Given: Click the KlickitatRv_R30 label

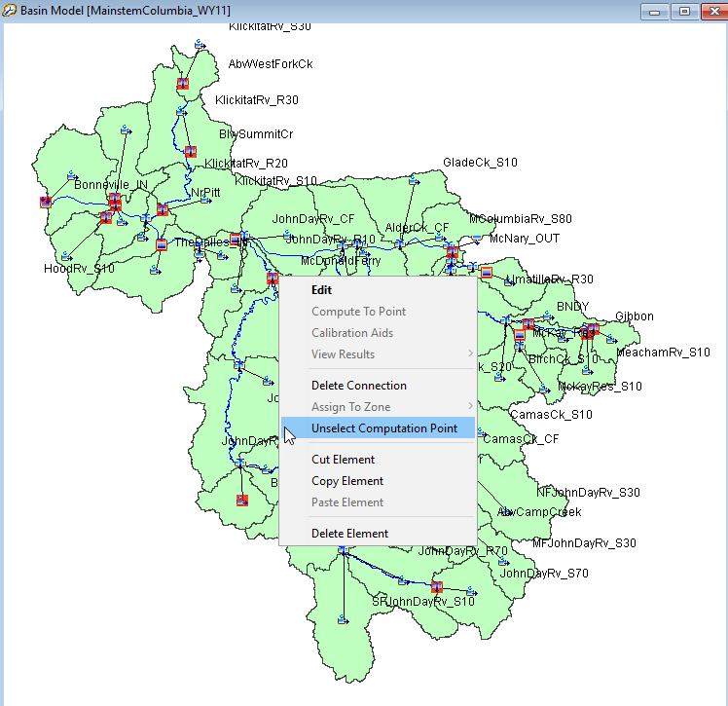Looking at the screenshot, I should pos(257,100).
